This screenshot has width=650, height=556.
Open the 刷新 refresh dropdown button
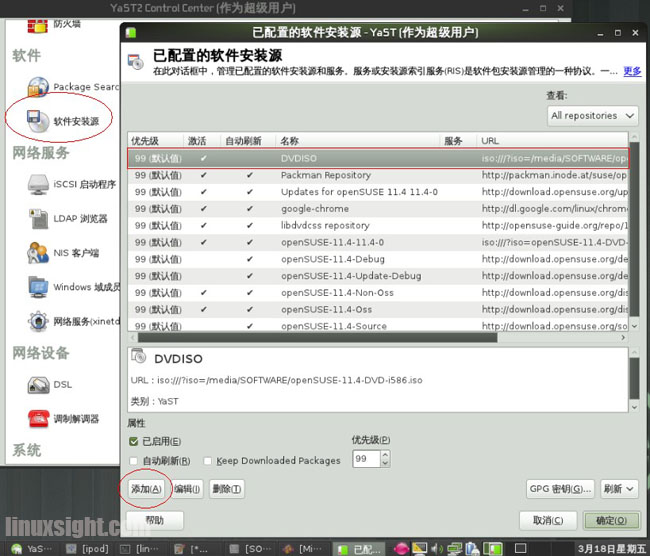point(619,489)
